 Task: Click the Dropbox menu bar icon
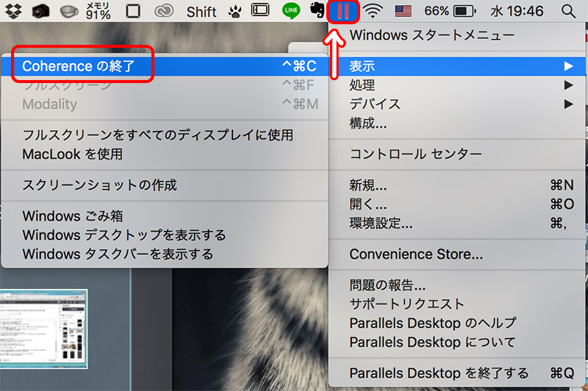point(13,11)
